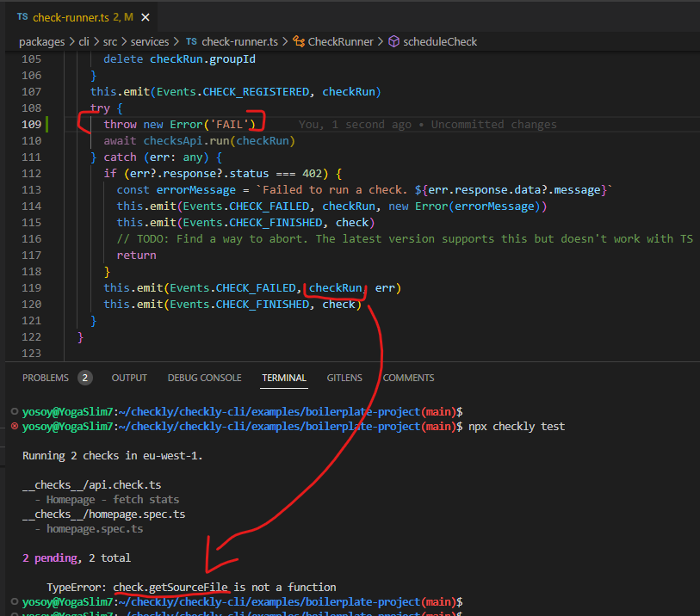The width and height of the screenshot is (700, 616).
Task: Click 'errorMessage' variable declaration on line 113
Action: pos(196,190)
